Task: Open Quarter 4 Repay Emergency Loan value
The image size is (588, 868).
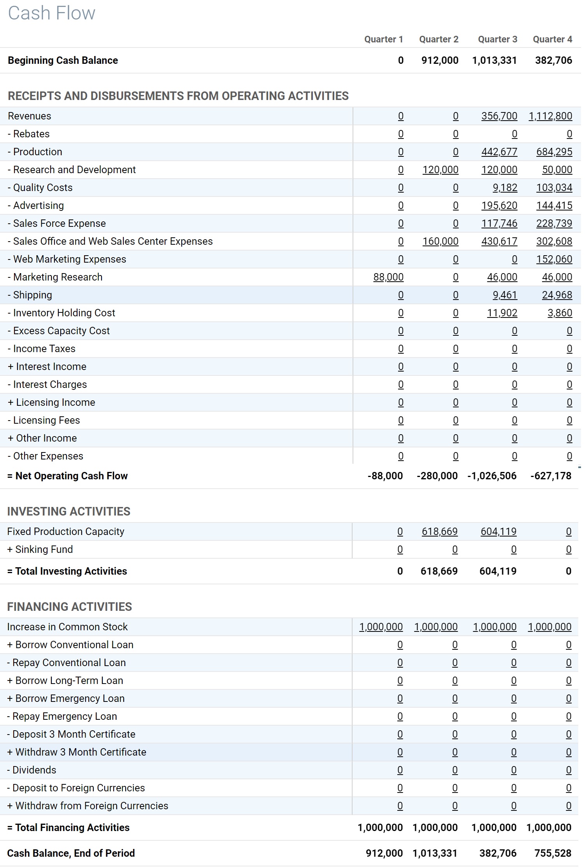Action: pos(569,716)
